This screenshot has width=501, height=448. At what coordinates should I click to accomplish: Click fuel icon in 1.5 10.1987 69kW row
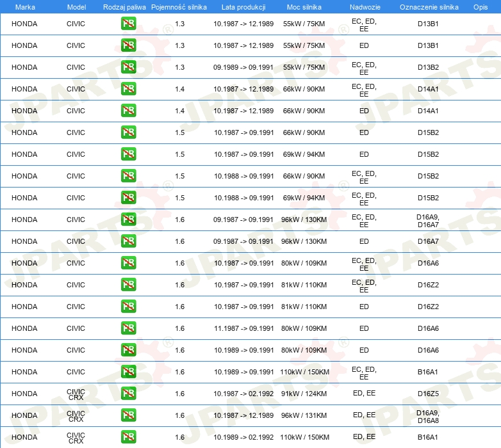click(x=128, y=154)
